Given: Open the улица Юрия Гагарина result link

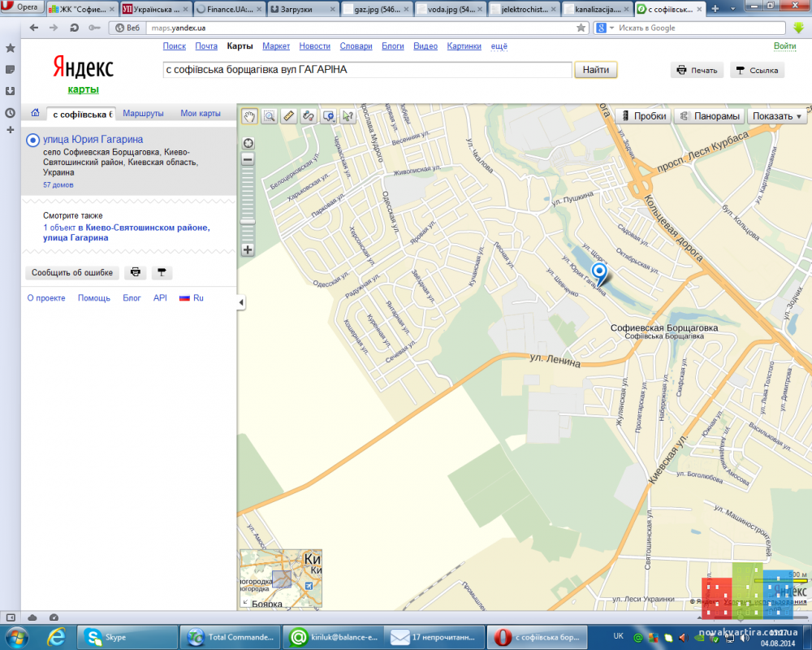Looking at the screenshot, I should [93, 140].
